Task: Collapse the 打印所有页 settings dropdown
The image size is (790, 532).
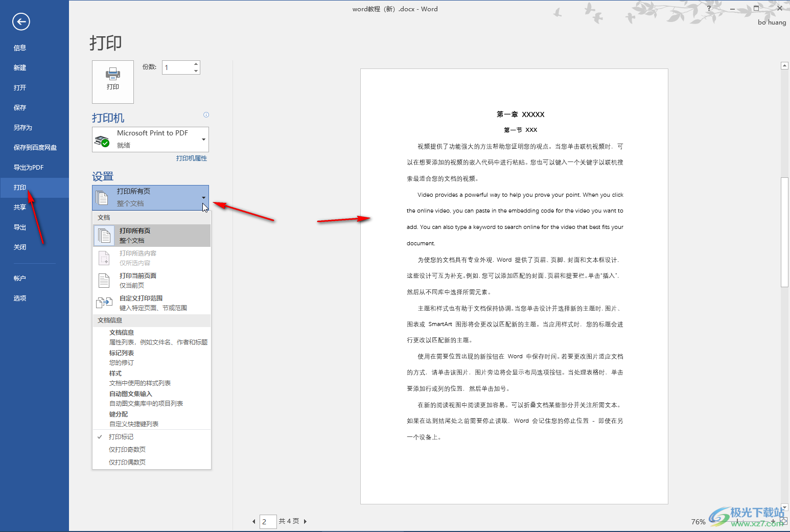Action: [x=204, y=198]
